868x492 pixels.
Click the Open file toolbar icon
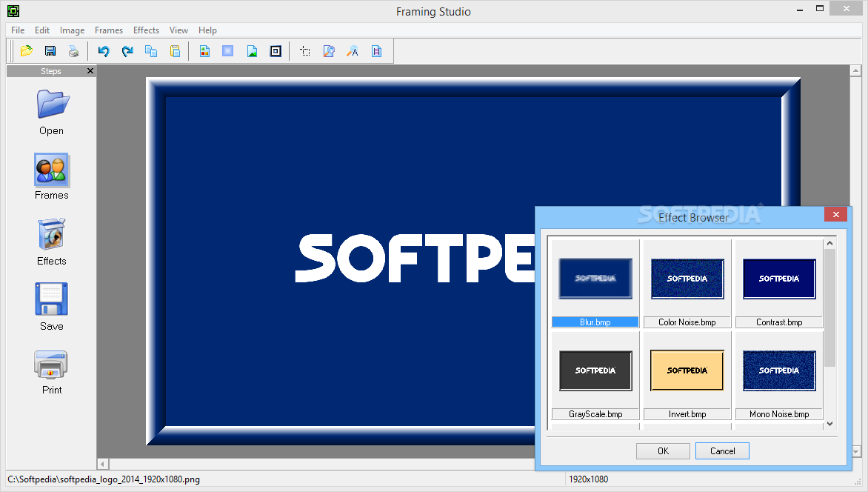(26, 51)
